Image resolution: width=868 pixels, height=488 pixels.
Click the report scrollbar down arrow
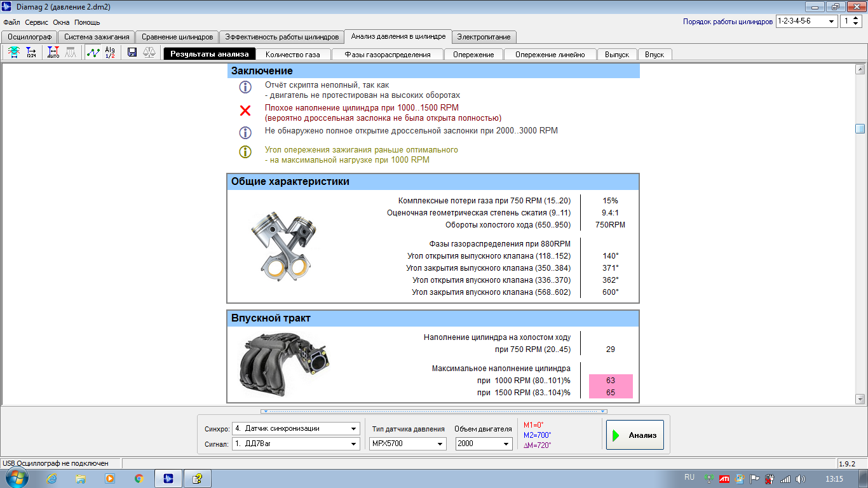click(x=860, y=399)
